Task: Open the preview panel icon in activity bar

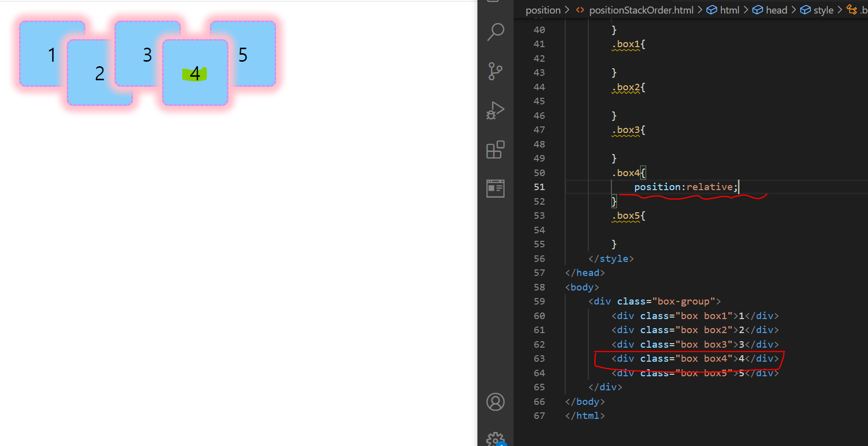Action: [x=495, y=189]
